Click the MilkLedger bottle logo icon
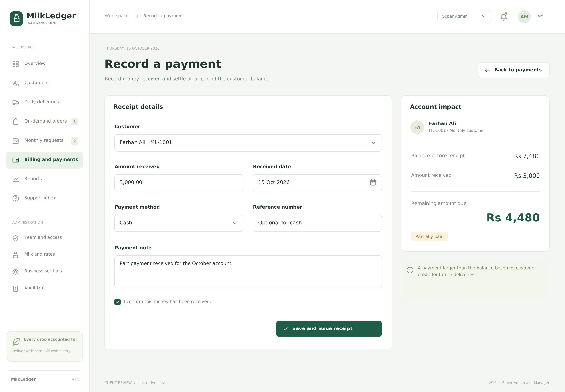 pos(16,18)
